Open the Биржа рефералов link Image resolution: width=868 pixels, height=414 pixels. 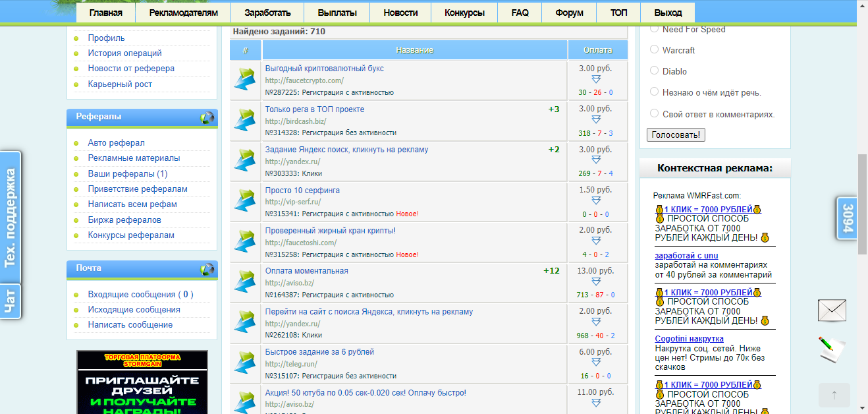click(124, 220)
